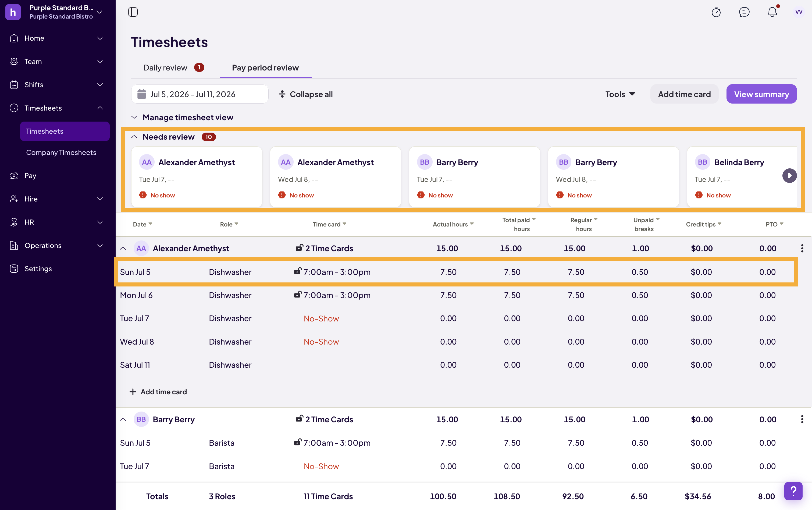Click the View summary button

[x=761, y=94]
